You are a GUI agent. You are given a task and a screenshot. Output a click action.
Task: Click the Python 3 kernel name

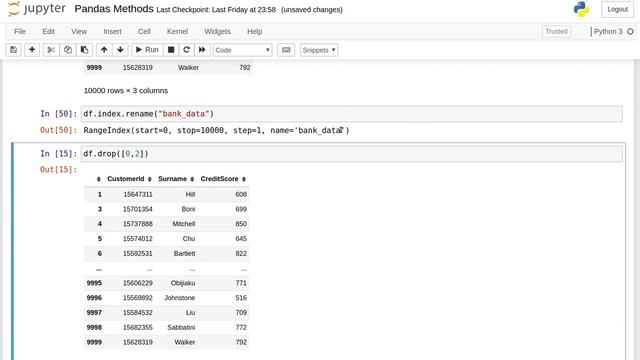coord(608,31)
